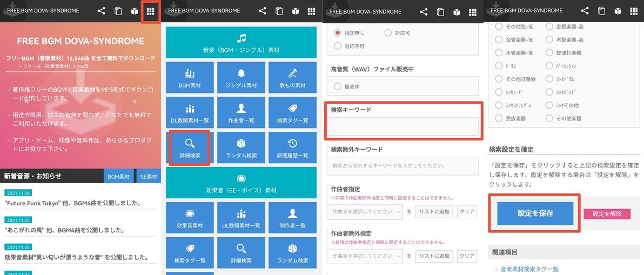Open 詳細検索 tile in sound effect section
Image resolution: width=644 pixels, height=275 pixels.
point(241,252)
